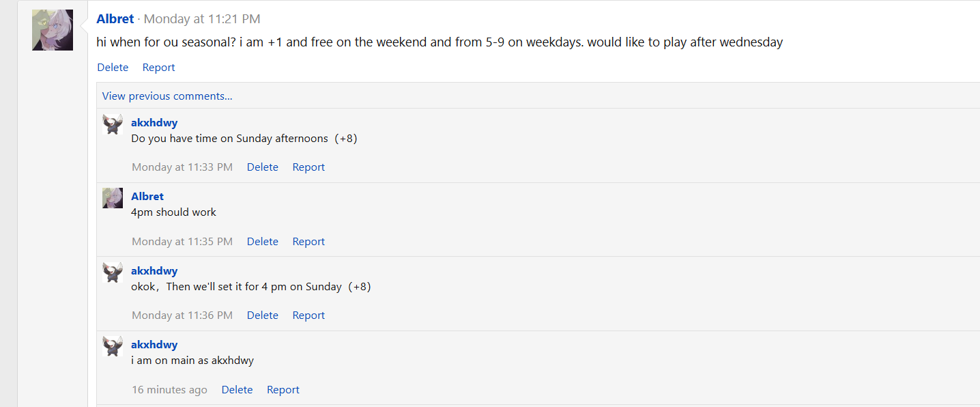Open akxhdwy's username above Sunday afternoons comment
Screen dimensions: 980x407
coord(154,123)
